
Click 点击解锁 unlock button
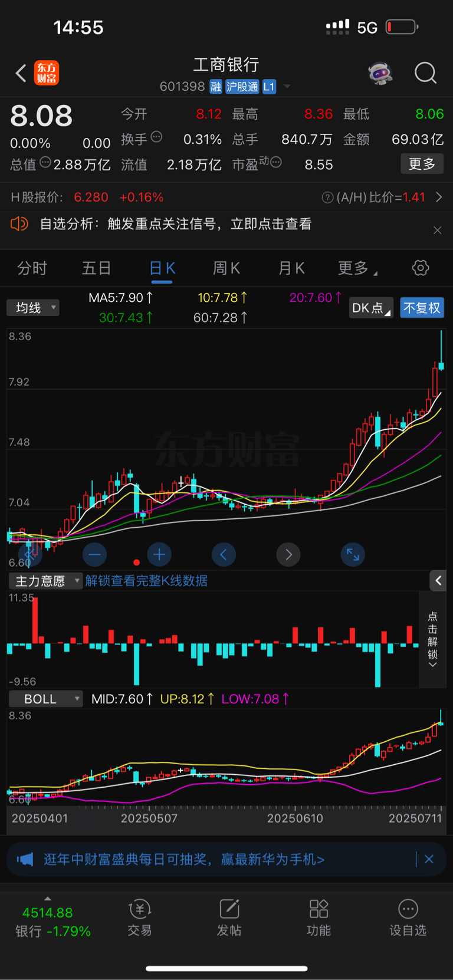(x=432, y=640)
